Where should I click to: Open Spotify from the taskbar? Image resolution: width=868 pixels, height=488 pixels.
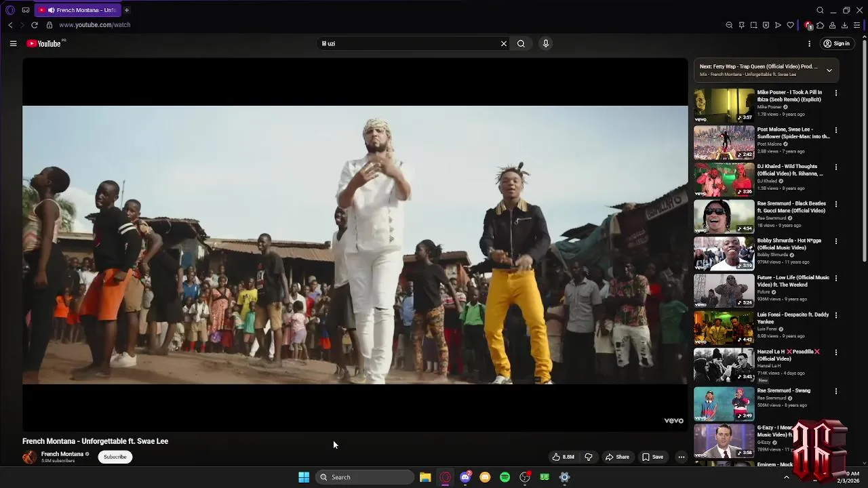point(505,477)
